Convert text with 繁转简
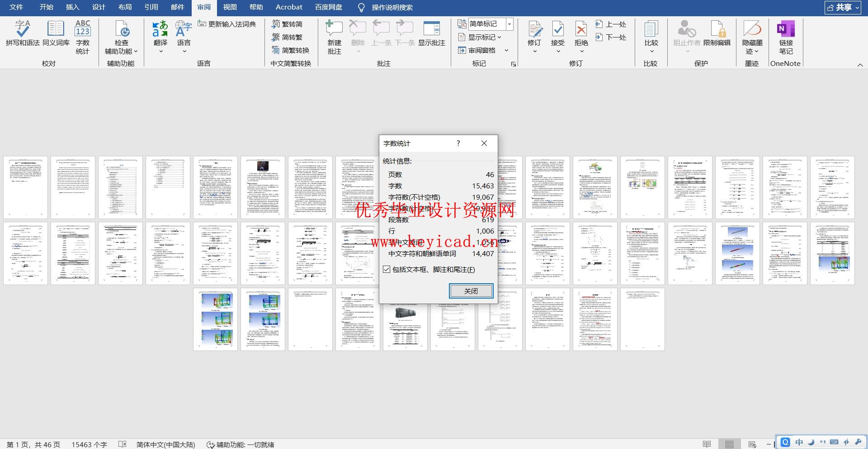 [x=288, y=24]
